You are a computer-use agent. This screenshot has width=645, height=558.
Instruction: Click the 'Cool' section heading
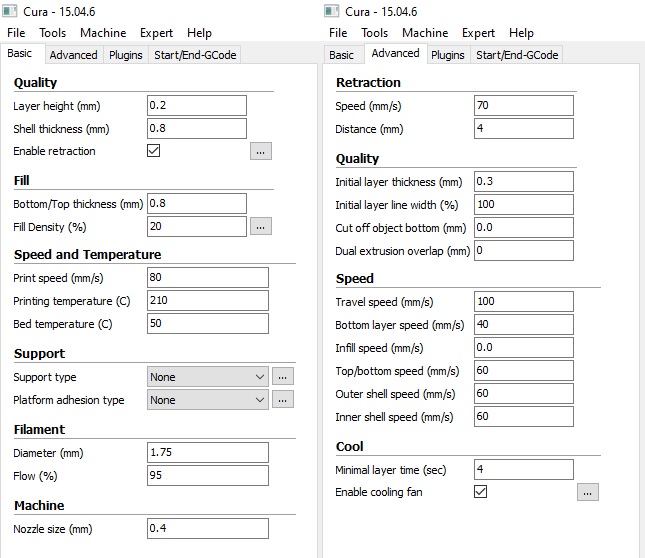pos(349,447)
